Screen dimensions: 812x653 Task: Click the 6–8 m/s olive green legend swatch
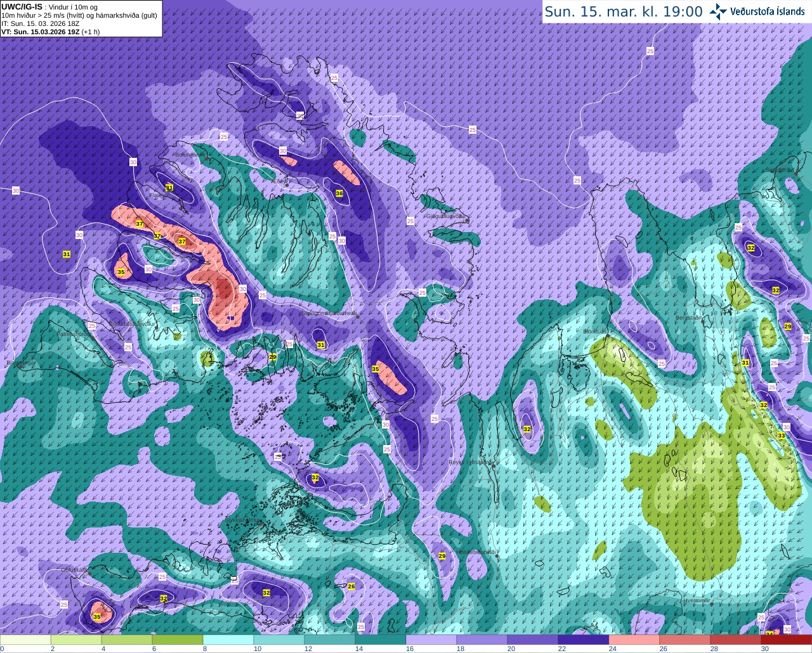click(x=178, y=640)
